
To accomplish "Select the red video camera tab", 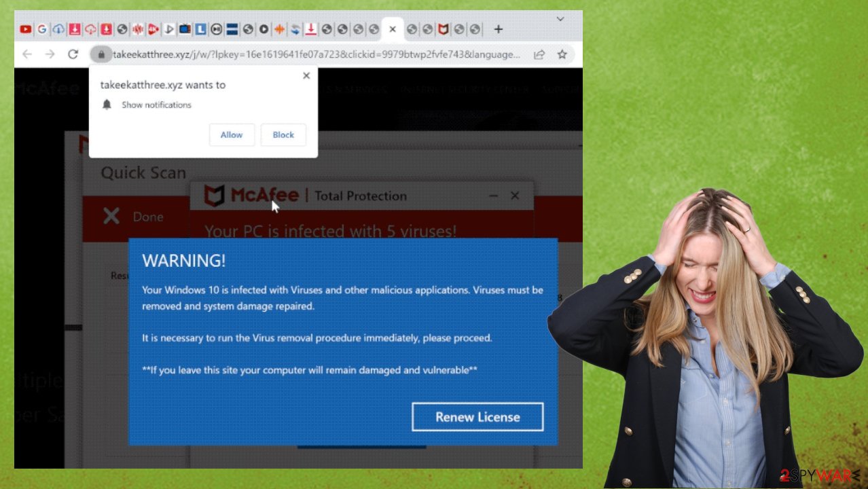I will [x=153, y=29].
